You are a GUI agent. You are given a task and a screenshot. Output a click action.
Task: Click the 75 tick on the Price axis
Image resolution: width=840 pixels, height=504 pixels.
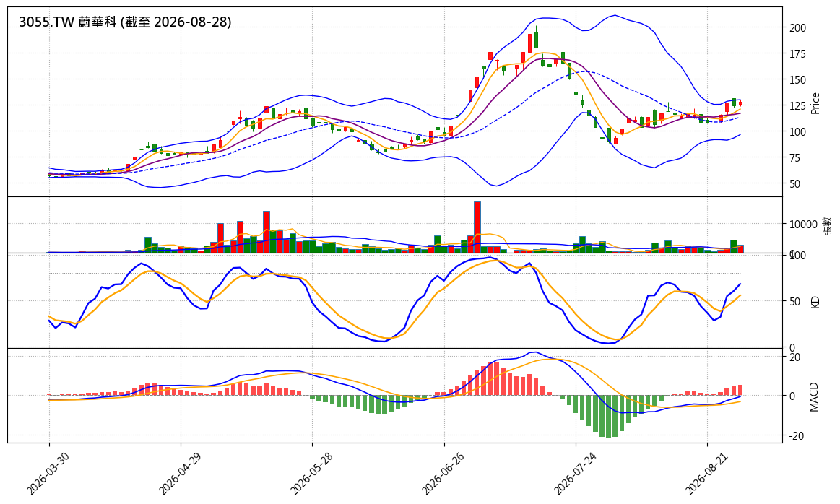(794, 158)
